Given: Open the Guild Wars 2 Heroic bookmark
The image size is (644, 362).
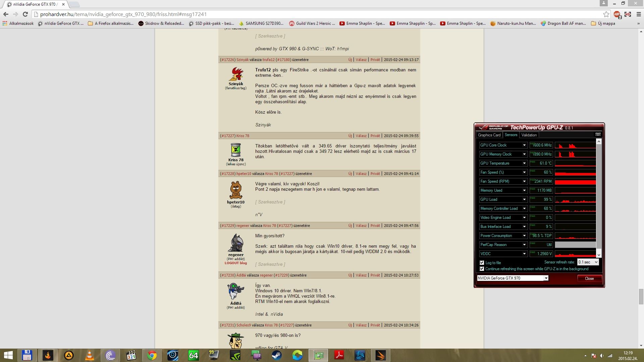Looking at the screenshot, I should point(312,23).
